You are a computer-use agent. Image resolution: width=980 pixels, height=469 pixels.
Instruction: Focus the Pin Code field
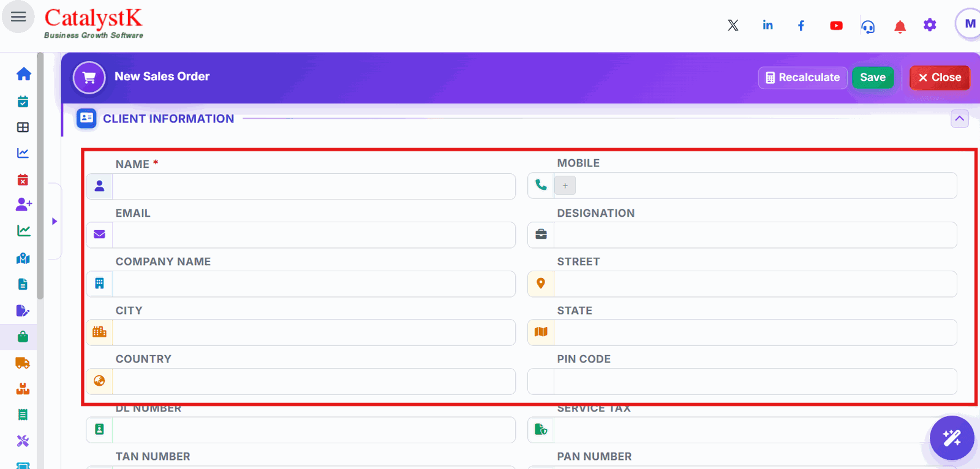coord(755,381)
